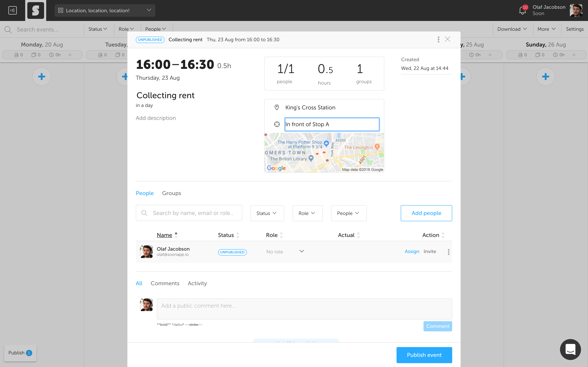
Task: Click the Soon S logo icon
Action: pyautogui.click(x=36, y=10)
